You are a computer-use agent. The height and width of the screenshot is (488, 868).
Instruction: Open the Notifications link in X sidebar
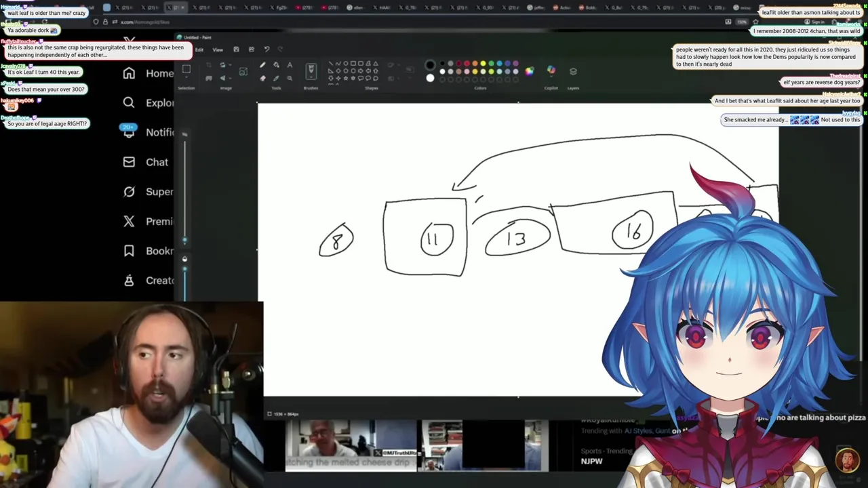pos(147,132)
